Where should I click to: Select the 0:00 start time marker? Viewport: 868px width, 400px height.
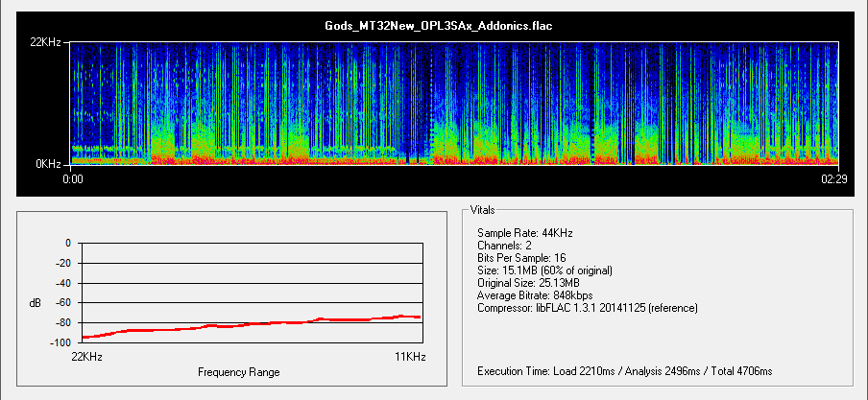click(73, 177)
